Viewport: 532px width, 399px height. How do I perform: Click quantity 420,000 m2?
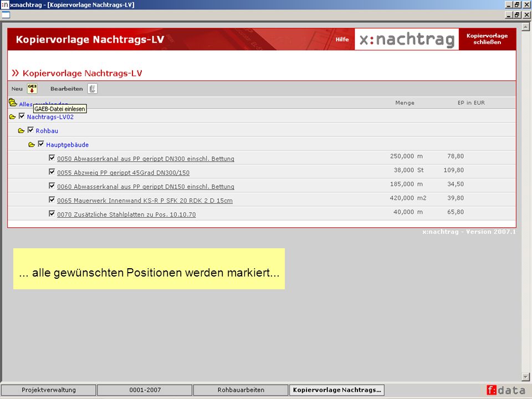408,198
